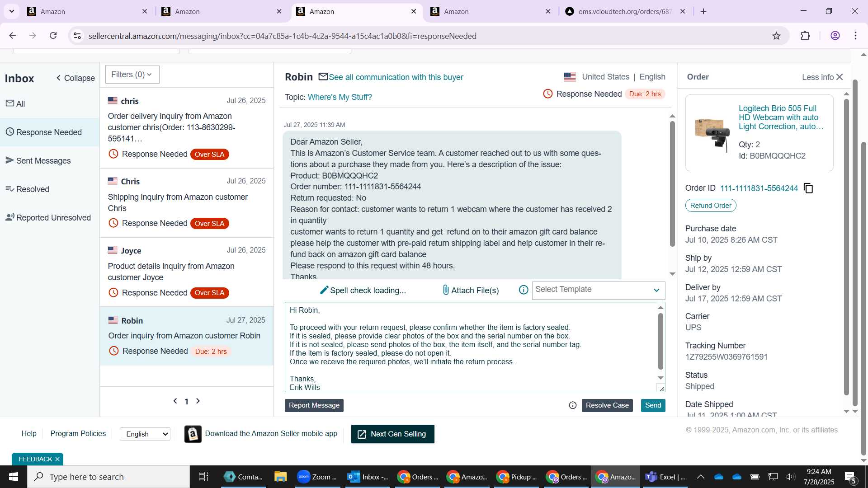Click the Next Gen Selling button
This screenshot has width=868, height=488.
(x=392, y=434)
